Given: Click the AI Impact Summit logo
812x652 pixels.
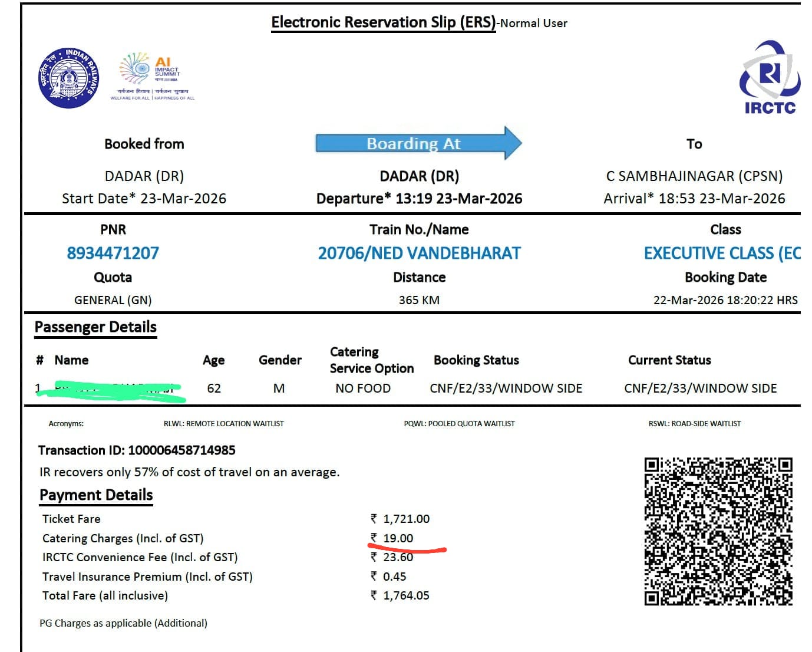Looking at the screenshot, I should point(151,77).
